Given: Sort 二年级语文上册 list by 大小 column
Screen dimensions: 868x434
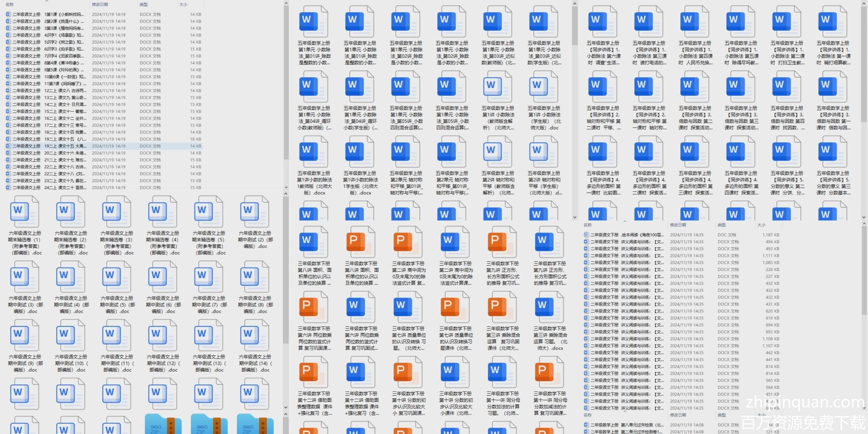Looking at the screenshot, I should click(x=184, y=4).
